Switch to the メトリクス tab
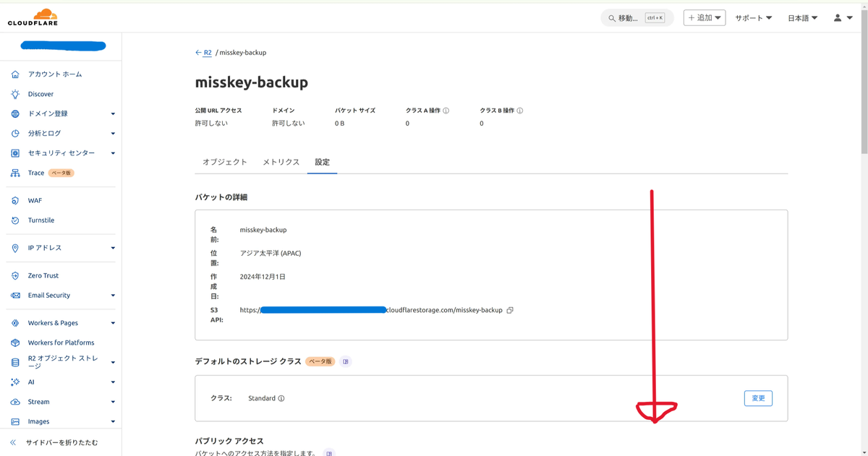 pyautogui.click(x=281, y=162)
